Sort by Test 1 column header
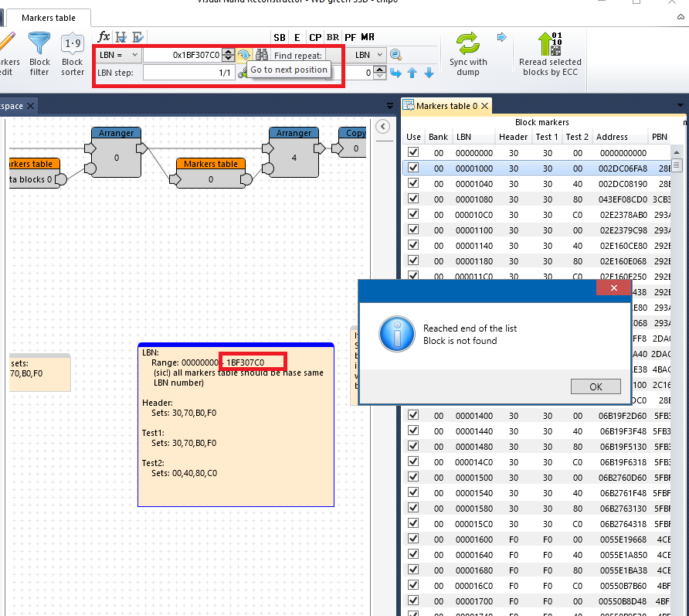The width and height of the screenshot is (689, 616). click(547, 137)
